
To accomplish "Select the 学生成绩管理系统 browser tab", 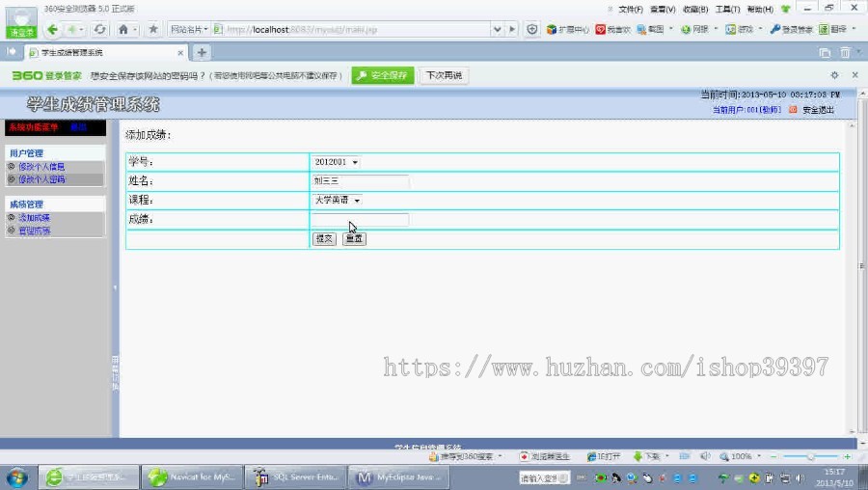I will tap(105, 53).
